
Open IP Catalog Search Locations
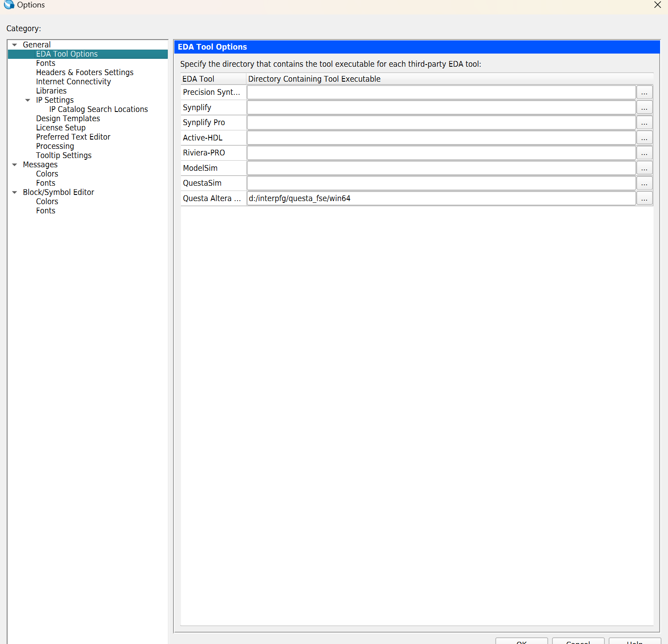[x=98, y=109]
